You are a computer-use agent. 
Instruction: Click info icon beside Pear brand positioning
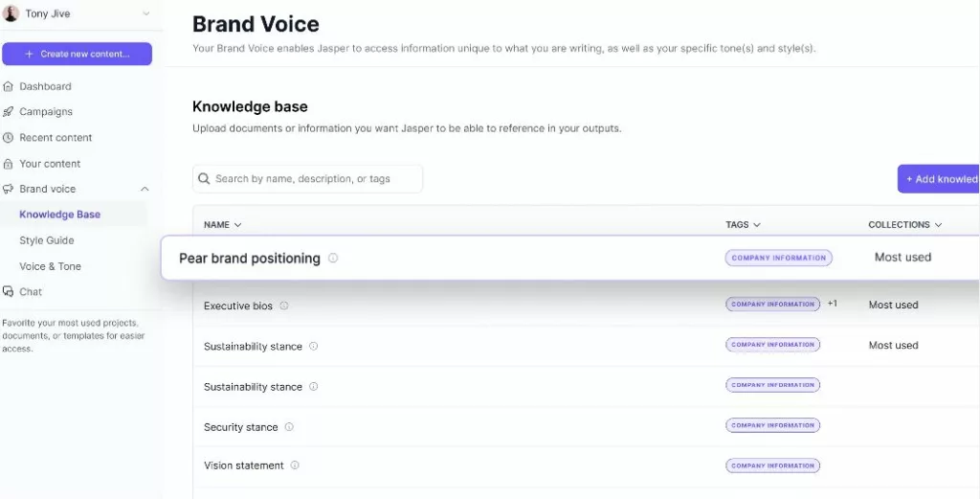click(x=333, y=258)
